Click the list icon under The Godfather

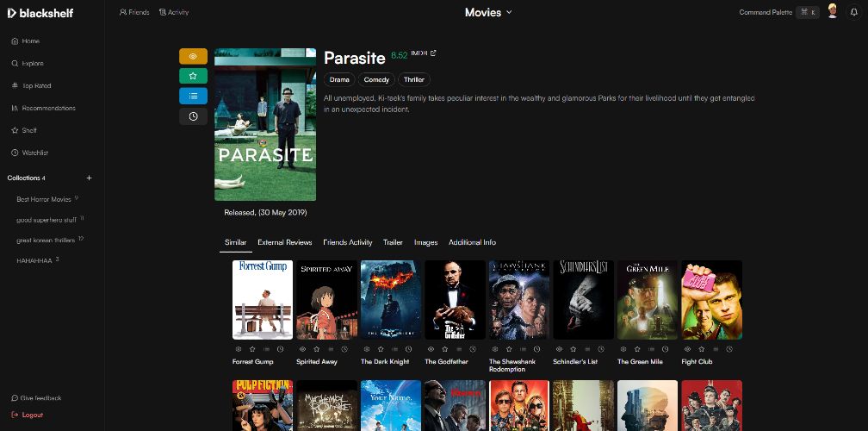(x=459, y=349)
